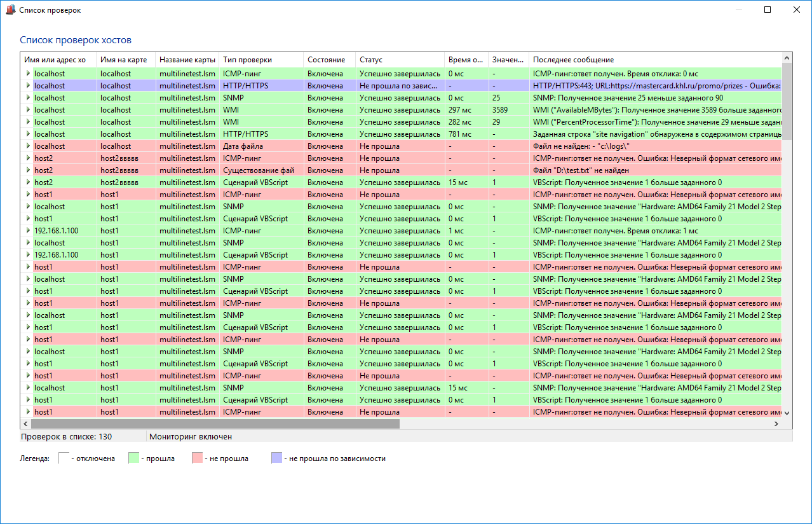Expand the WMI row with value 3589
The height and width of the screenshot is (524, 812).
point(28,110)
